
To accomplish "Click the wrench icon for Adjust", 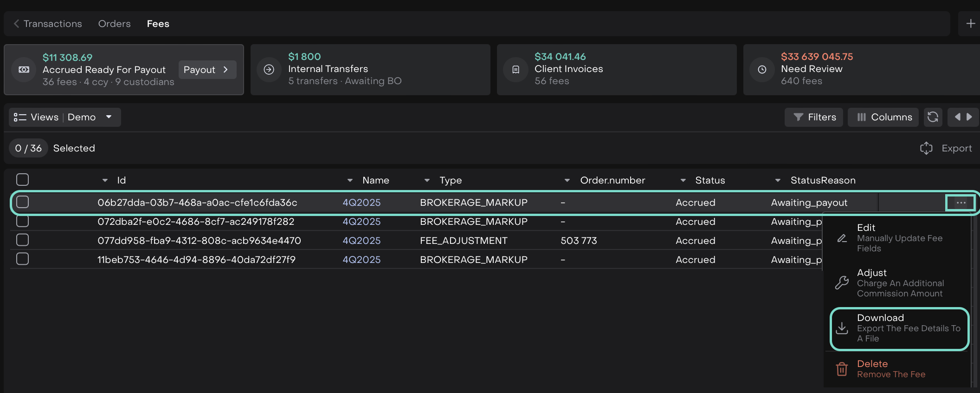I will 842,282.
